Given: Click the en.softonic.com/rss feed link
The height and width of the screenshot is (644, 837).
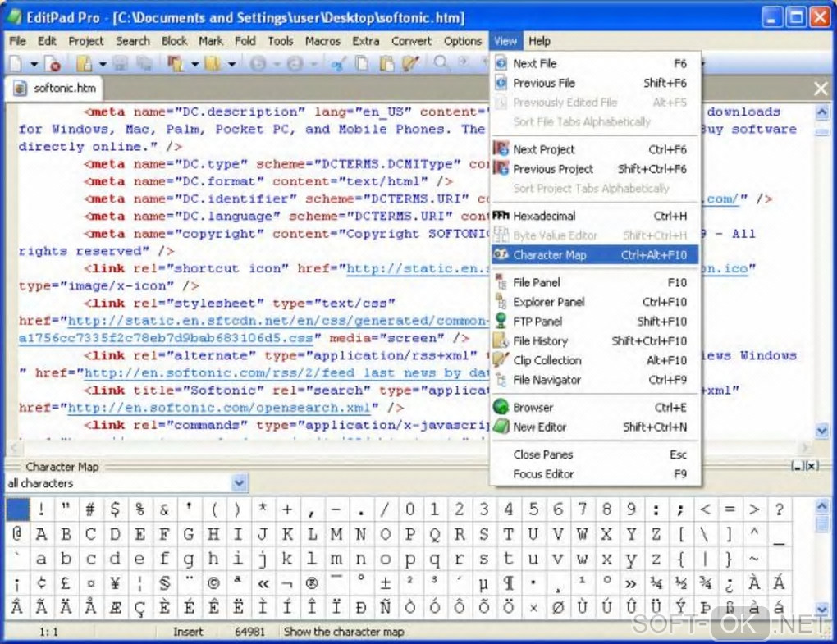Looking at the screenshot, I should click(x=286, y=373).
